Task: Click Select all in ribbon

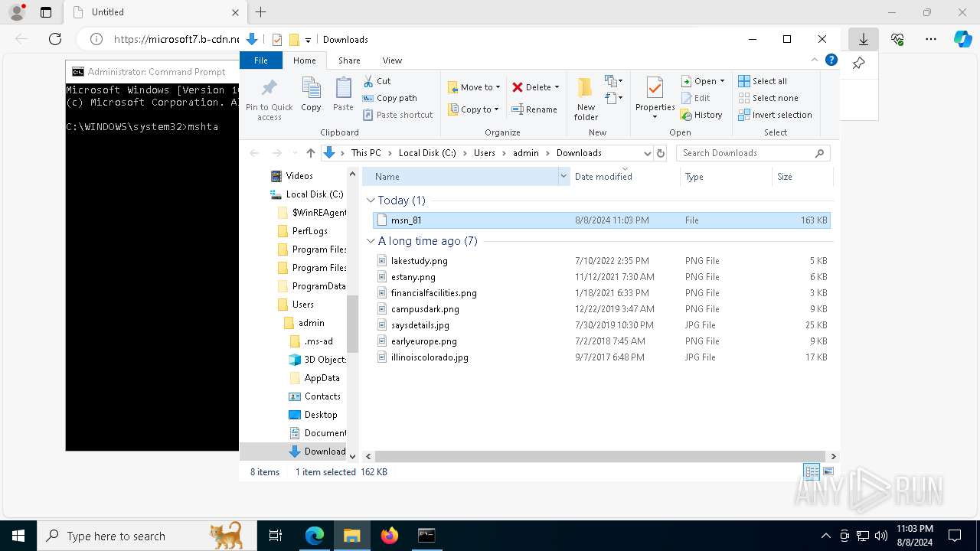Action: click(763, 81)
